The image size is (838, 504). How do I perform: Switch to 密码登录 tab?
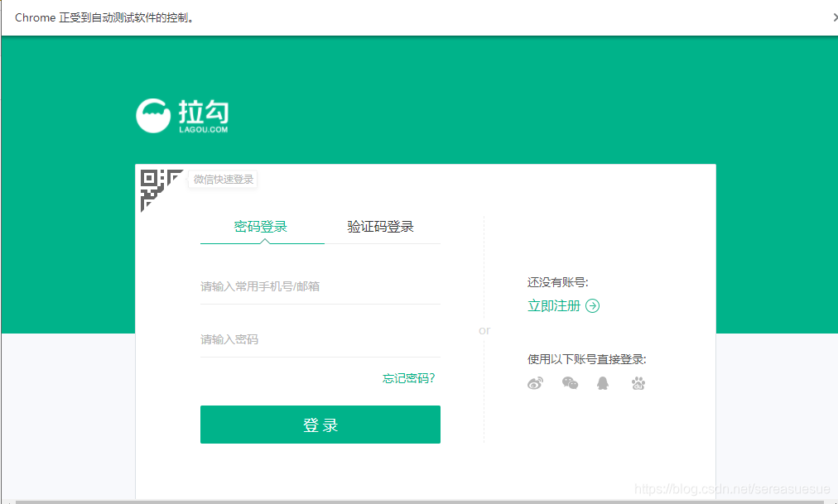tap(261, 227)
